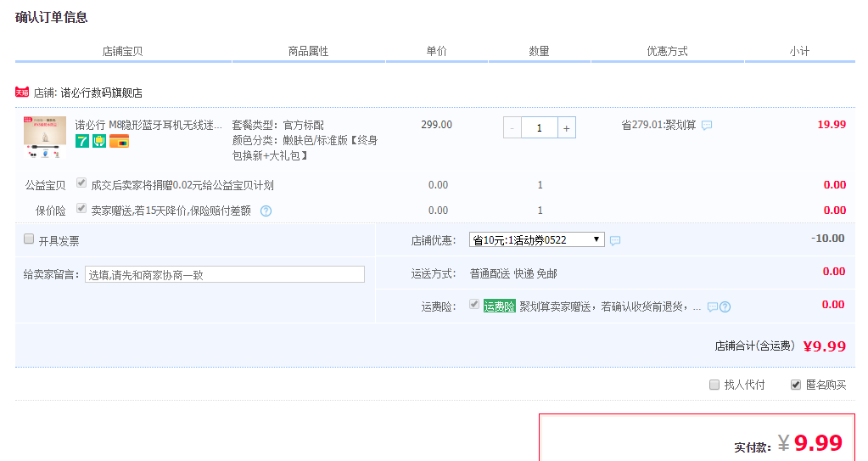Click the green 运费险 tag
This screenshot has width=868, height=461.
[x=499, y=306]
